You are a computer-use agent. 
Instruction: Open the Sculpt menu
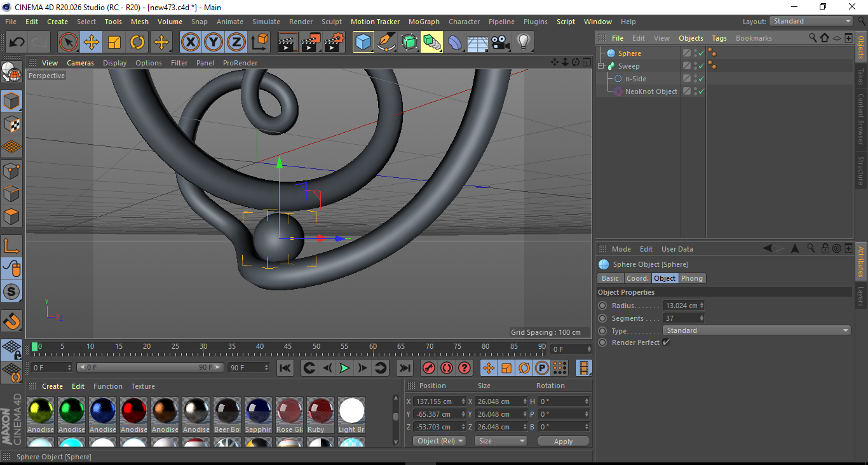(x=332, y=22)
